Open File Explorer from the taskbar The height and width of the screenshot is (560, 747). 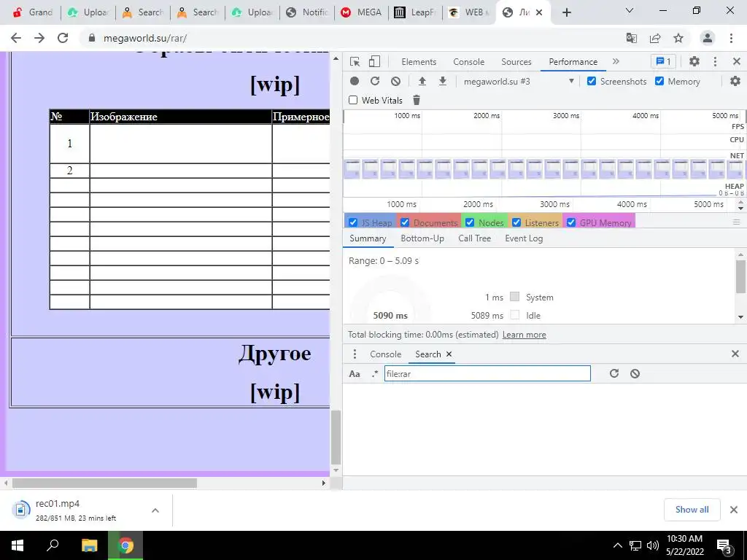[x=89, y=545]
